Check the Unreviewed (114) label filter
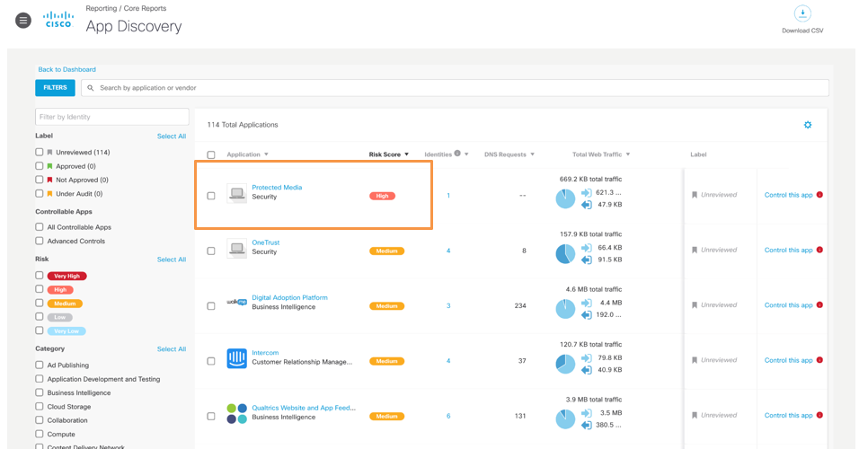Viewport: 868px width, 458px height. click(40, 152)
